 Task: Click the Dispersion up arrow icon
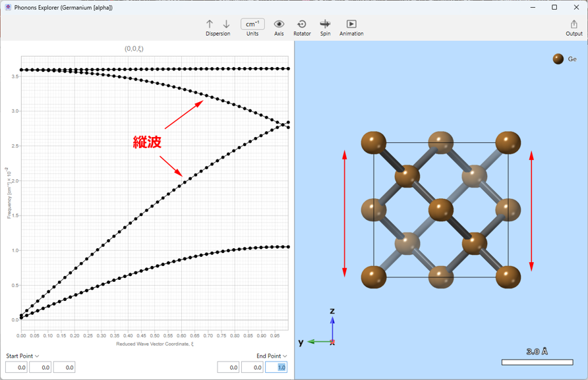tap(210, 24)
